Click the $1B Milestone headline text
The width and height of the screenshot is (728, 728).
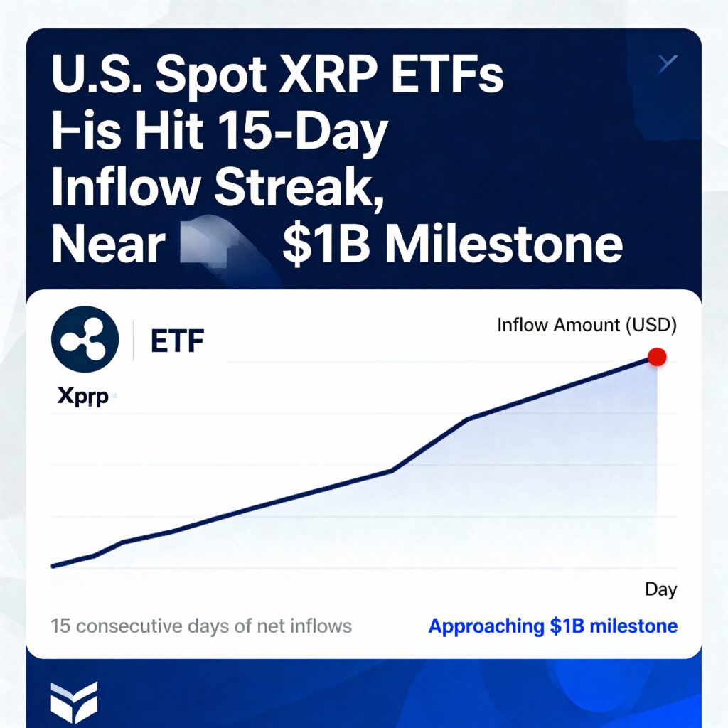(x=451, y=244)
